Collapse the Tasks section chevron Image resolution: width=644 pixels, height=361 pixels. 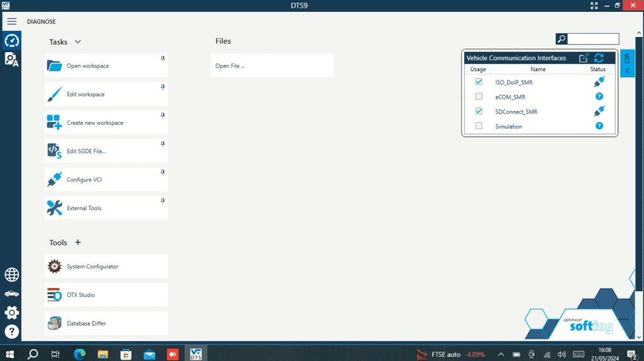point(78,42)
